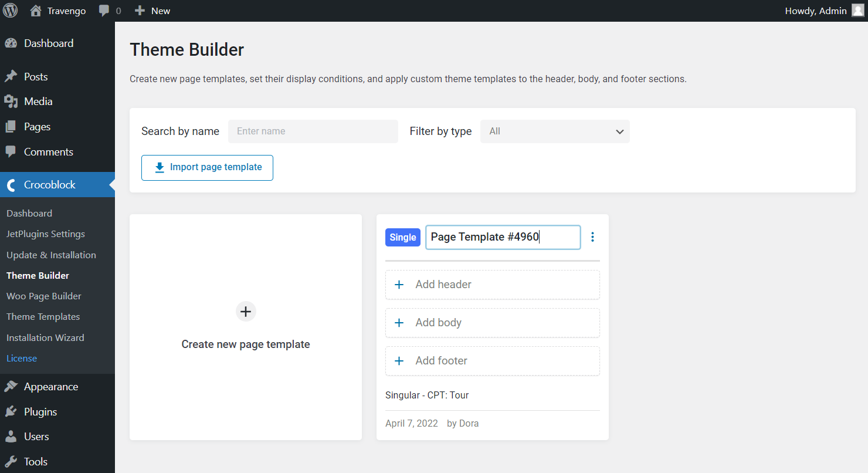Open the Posts menu
This screenshot has width=868, height=473.
57,77
